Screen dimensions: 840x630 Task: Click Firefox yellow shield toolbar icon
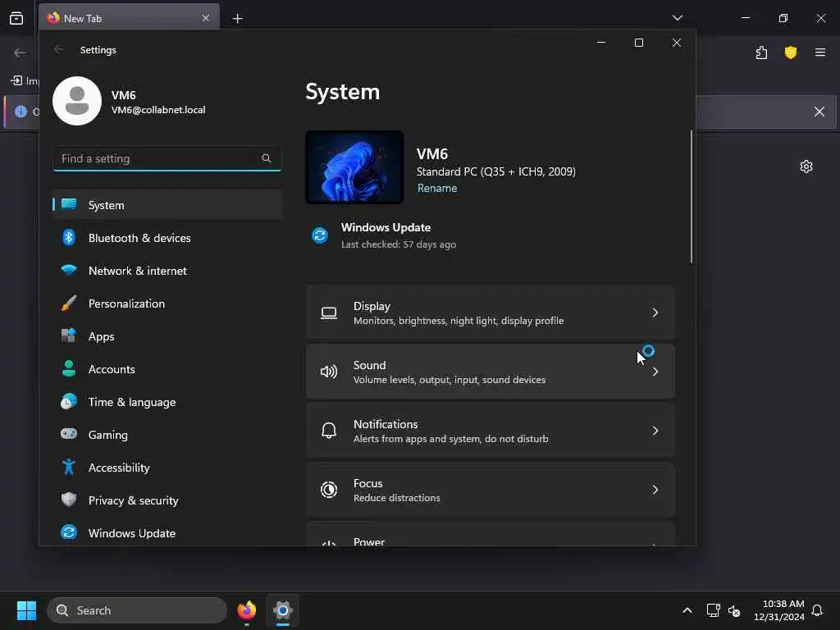click(791, 52)
